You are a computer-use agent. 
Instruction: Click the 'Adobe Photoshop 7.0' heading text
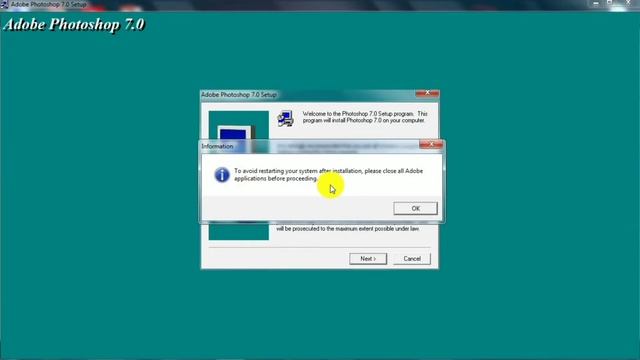[x=74, y=24]
